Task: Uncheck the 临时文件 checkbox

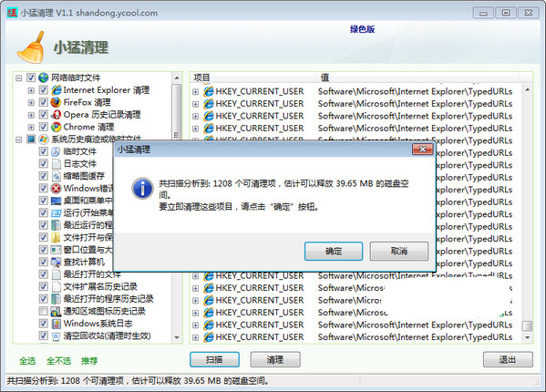Action: 43,151
